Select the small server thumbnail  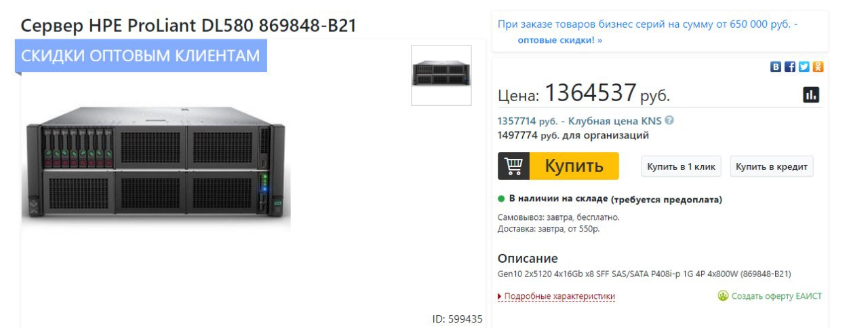coord(441,75)
